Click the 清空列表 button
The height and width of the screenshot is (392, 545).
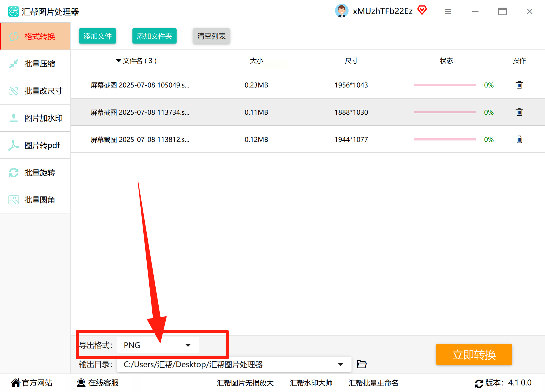click(x=211, y=36)
